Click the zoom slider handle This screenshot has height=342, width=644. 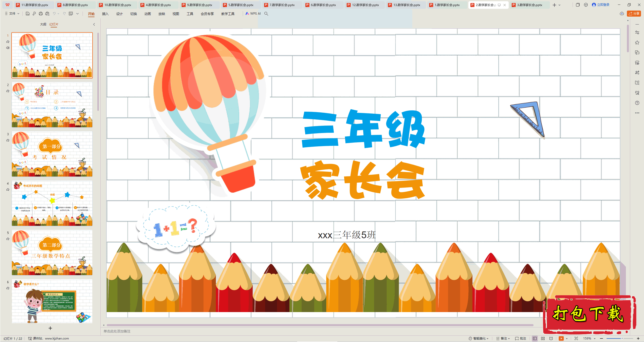(x=622, y=338)
